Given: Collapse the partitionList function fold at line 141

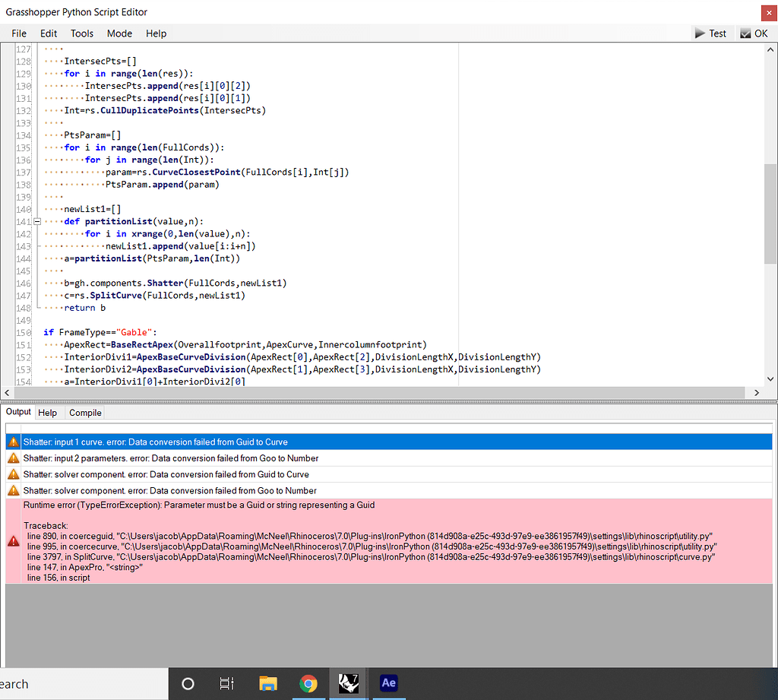Looking at the screenshot, I should (x=37, y=221).
